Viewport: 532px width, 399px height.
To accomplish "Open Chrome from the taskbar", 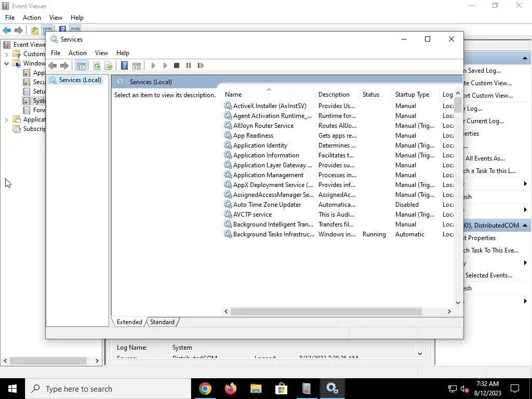I will pyautogui.click(x=205, y=389).
